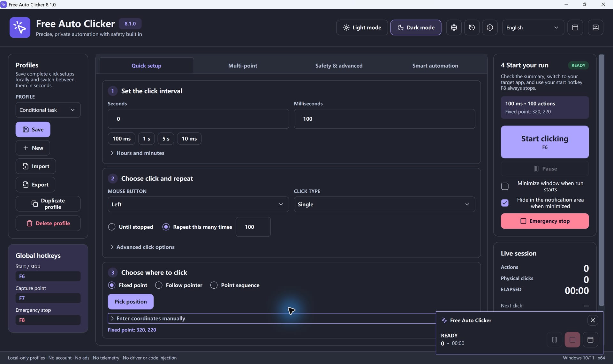Viewport: 613px width, 364px height.
Task: Select the Quick setup tab
Action: (146, 66)
